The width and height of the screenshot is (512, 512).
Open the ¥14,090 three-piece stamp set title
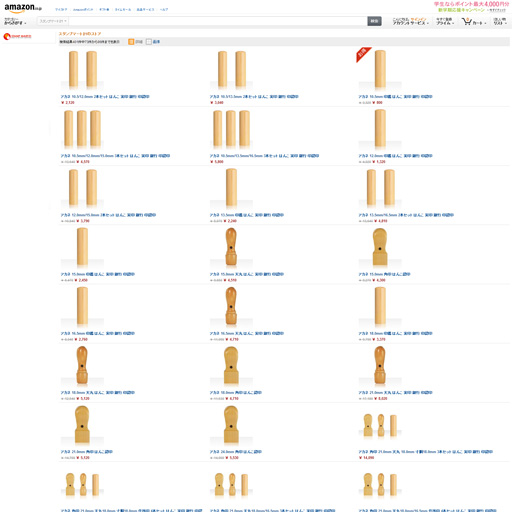click(425, 452)
